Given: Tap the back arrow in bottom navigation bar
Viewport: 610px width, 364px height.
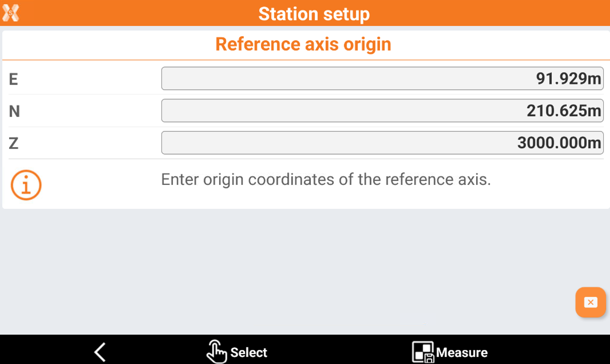Looking at the screenshot, I should pos(99,351).
